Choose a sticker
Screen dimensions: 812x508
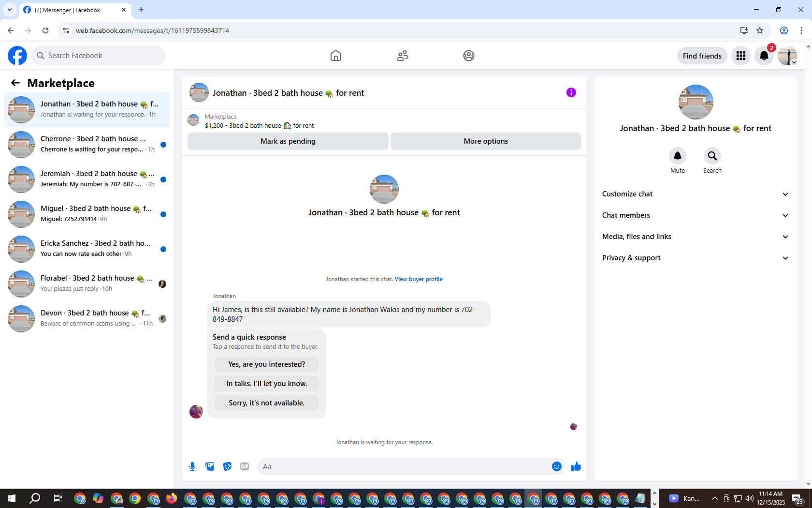tap(227, 466)
